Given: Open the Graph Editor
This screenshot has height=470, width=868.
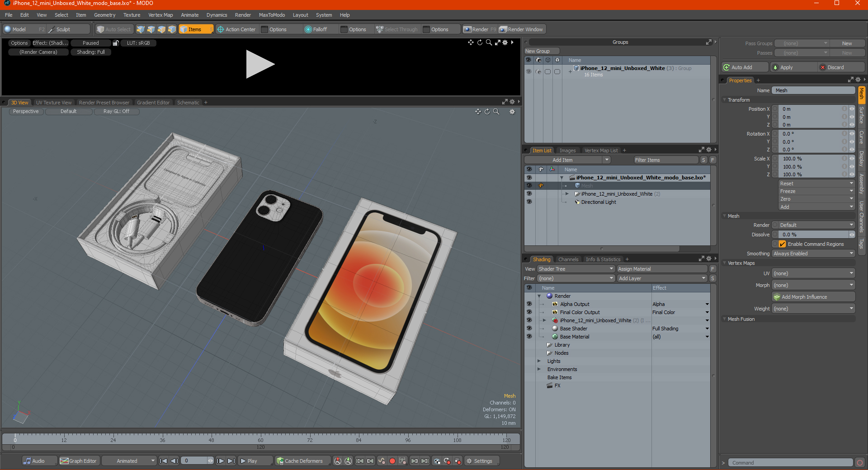Looking at the screenshot, I should point(79,461).
